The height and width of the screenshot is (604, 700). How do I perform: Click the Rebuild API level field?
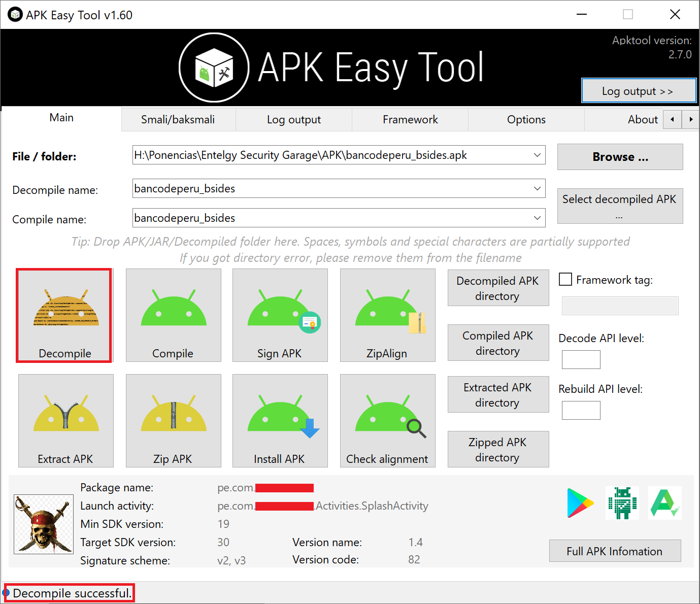pos(581,410)
